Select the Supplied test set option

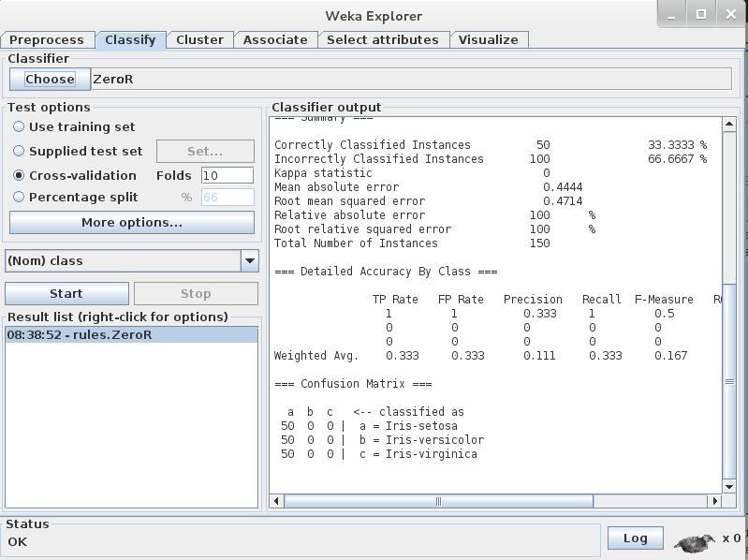[78, 151]
